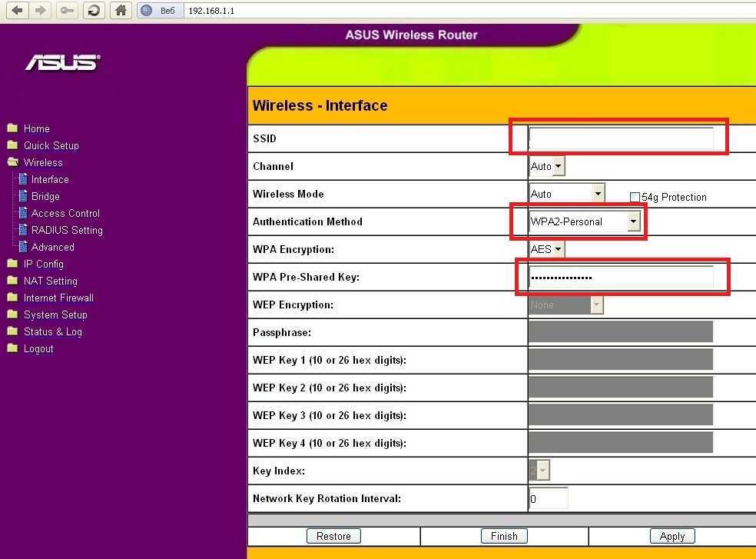This screenshot has width=756, height=559.
Task: Click the SSID input field
Action: [621, 138]
